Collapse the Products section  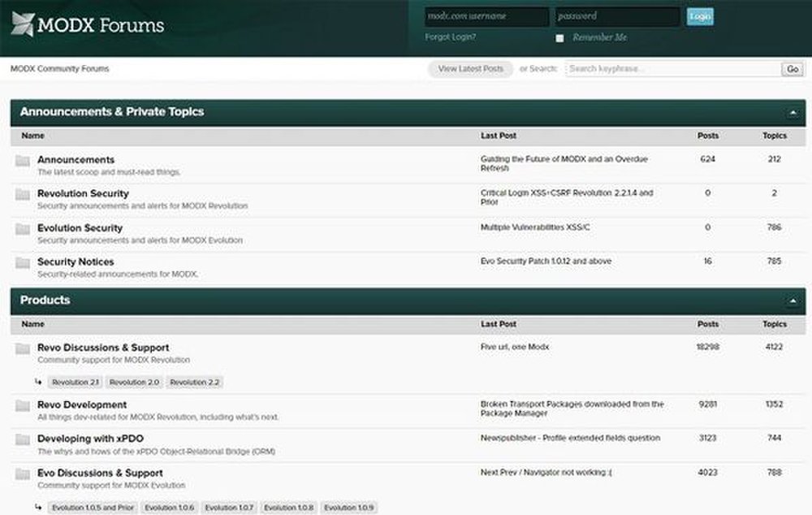pyautogui.click(x=793, y=301)
